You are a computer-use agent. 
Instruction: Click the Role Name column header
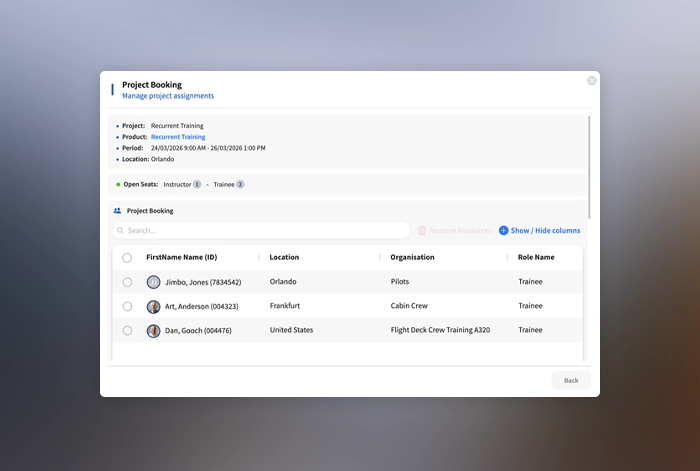pyautogui.click(x=536, y=257)
